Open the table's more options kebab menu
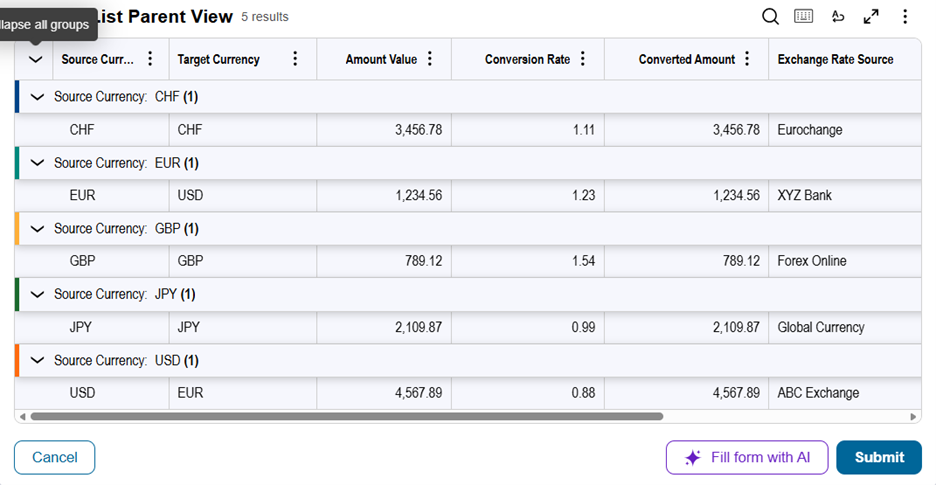The width and height of the screenshot is (936, 485). [905, 16]
